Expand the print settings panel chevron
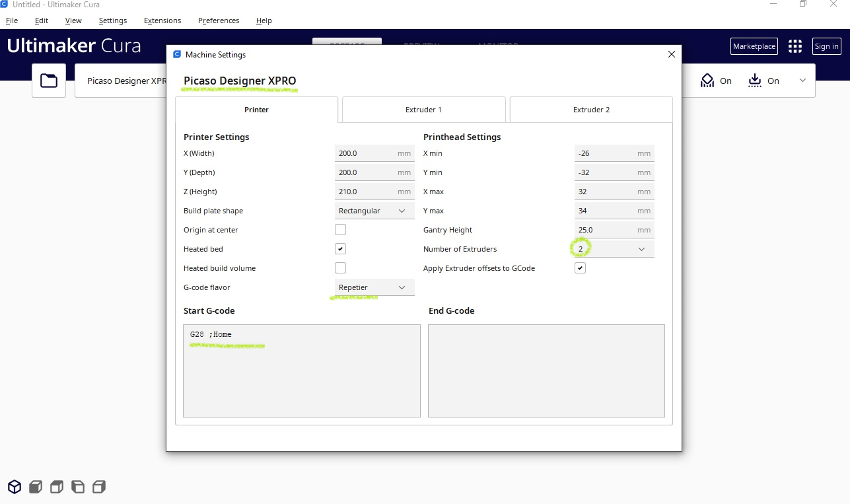The image size is (850, 504). point(802,81)
